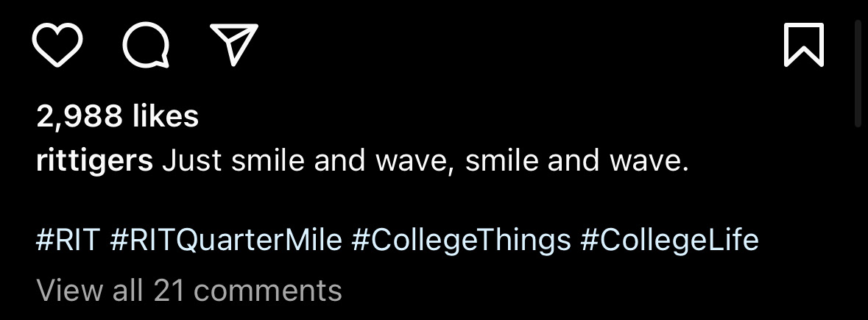
Task: See who liked via the likes count
Action: click(118, 116)
